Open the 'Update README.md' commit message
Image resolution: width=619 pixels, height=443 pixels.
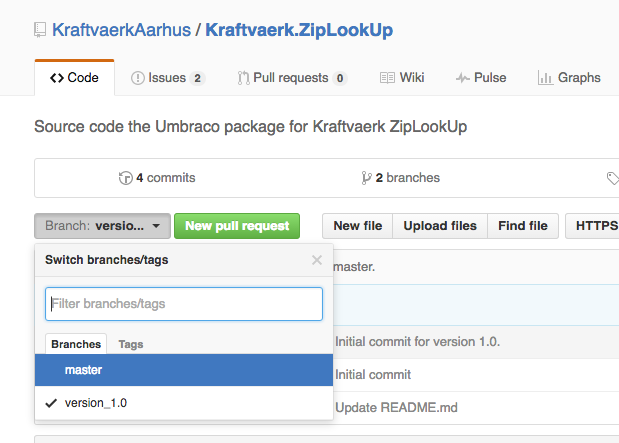(x=396, y=407)
